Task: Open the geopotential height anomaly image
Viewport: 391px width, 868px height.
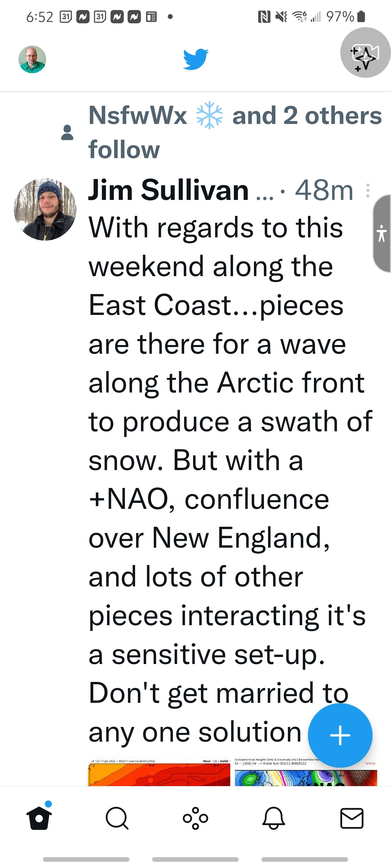Action: click(306, 772)
